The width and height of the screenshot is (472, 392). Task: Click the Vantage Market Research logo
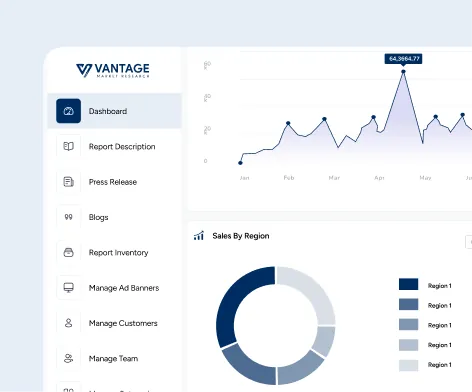113,70
